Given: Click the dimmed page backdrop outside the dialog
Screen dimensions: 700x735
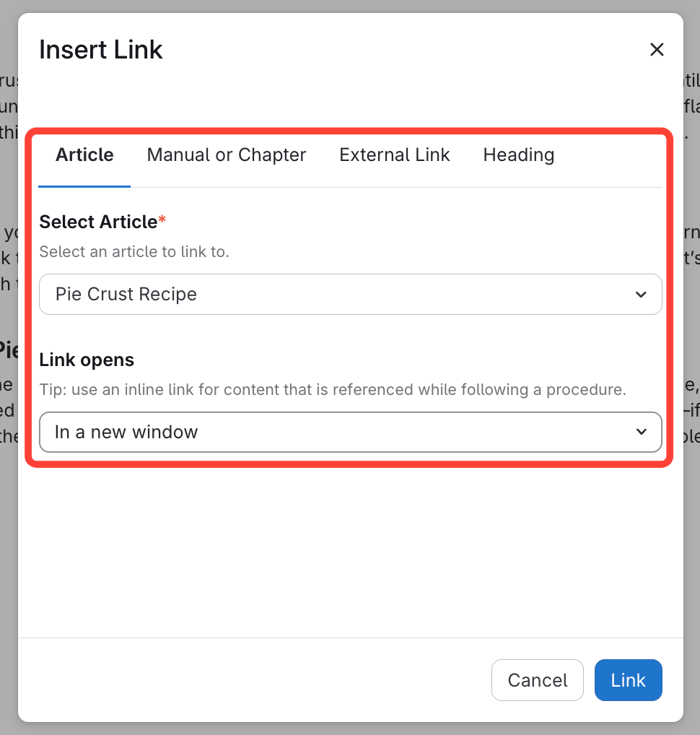Looking at the screenshot, I should (7, 578).
